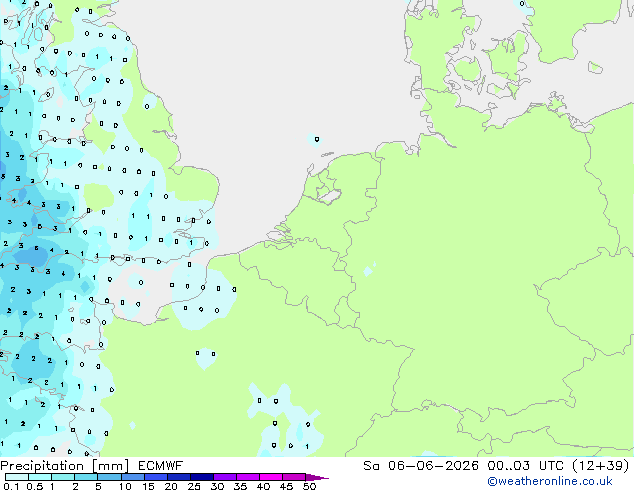The image size is (634, 490).
Task: Click the '(12+39)' forecast run text
Action: pos(601,466)
